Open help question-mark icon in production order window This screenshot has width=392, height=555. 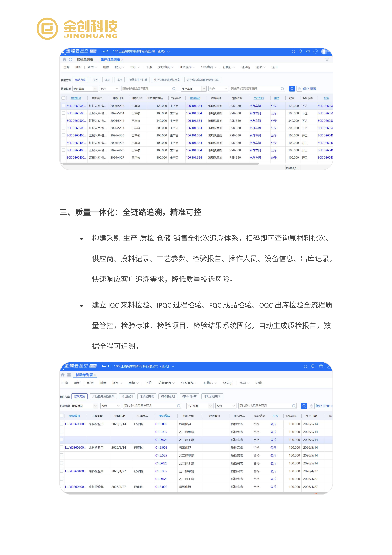coord(308,52)
